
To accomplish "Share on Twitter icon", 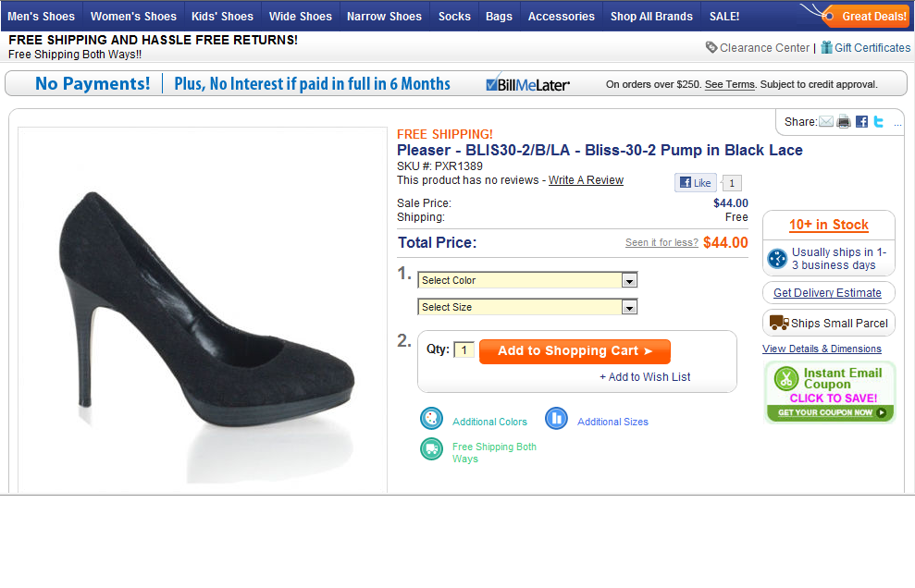I will click(879, 121).
